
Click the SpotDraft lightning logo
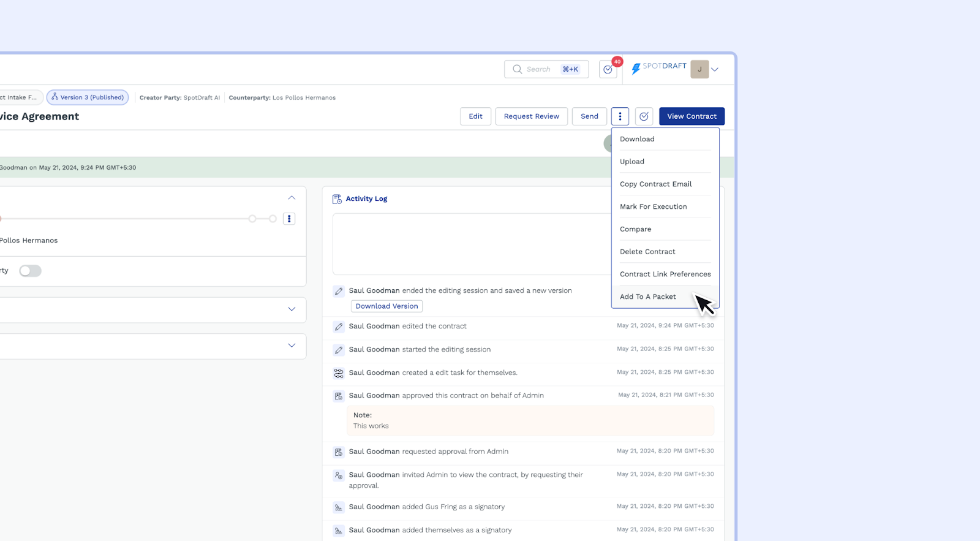[x=636, y=69]
